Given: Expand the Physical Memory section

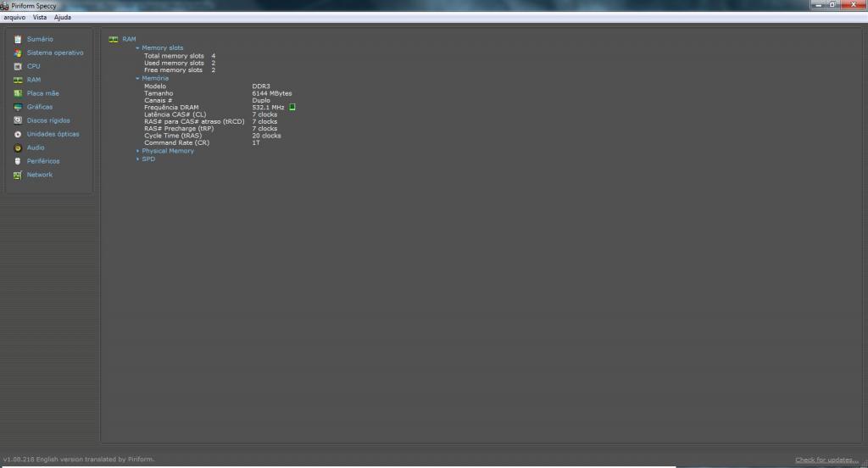Looking at the screenshot, I should 137,151.
